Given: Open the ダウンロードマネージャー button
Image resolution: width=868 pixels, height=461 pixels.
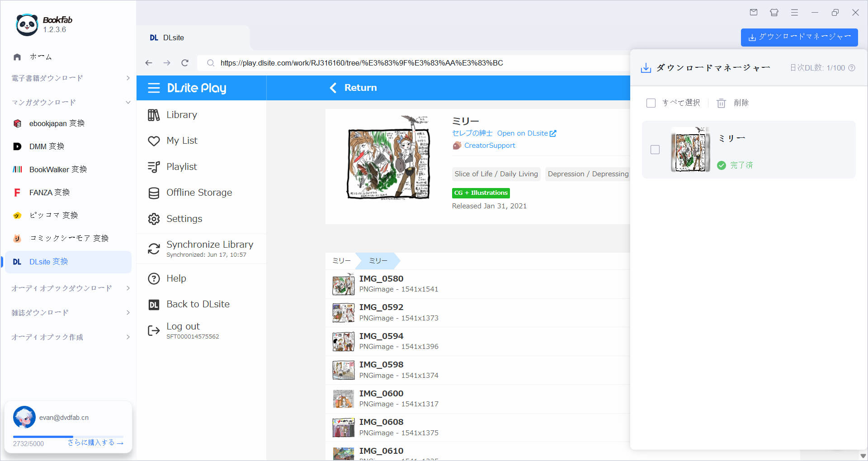Looking at the screenshot, I should pyautogui.click(x=799, y=37).
